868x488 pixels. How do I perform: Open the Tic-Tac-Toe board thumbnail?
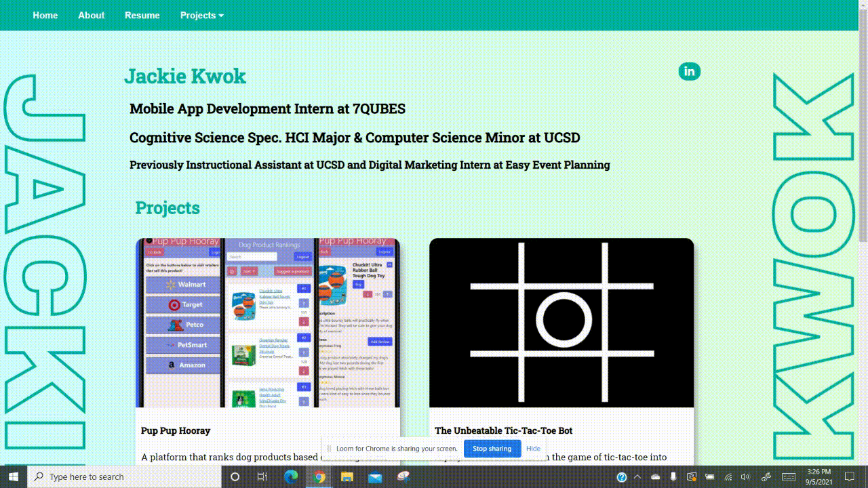(561, 323)
